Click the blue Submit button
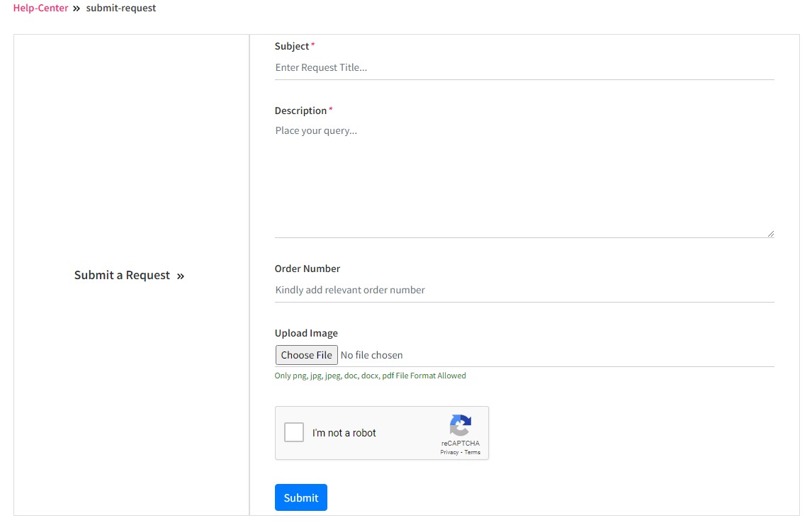Viewport: 812px width, 530px height. click(301, 497)
